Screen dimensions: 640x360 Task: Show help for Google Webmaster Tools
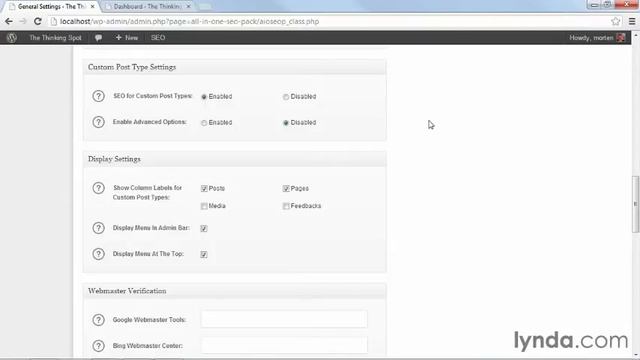[98, 320]
